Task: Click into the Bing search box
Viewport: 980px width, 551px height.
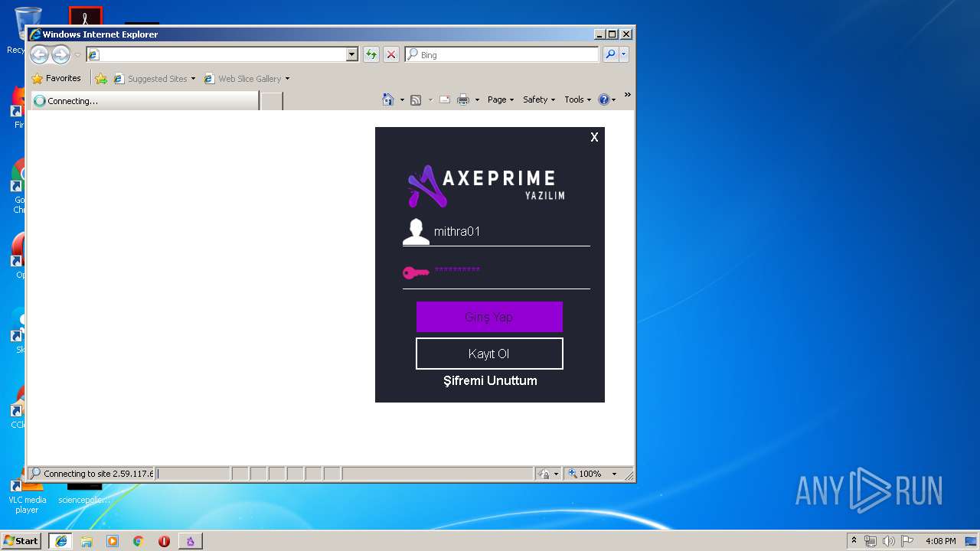Action: pyautogui.click(x=501, y=54)
